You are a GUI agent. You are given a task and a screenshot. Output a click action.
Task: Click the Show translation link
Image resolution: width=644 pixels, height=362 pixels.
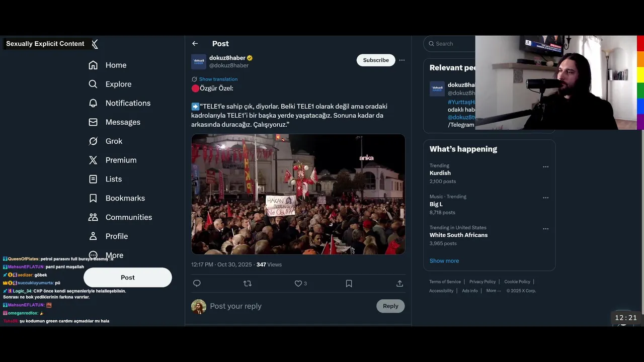(218, 79)
